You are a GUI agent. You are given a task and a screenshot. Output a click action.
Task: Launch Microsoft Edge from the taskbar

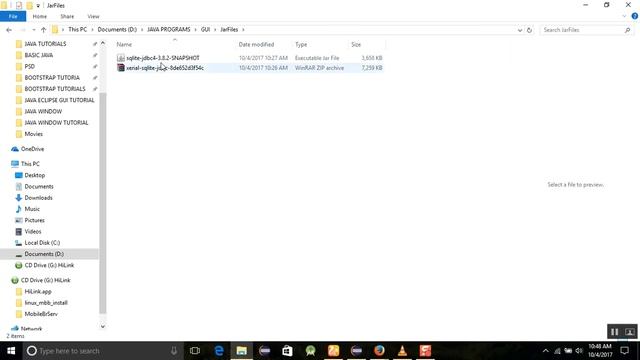(x=219, y=351)
